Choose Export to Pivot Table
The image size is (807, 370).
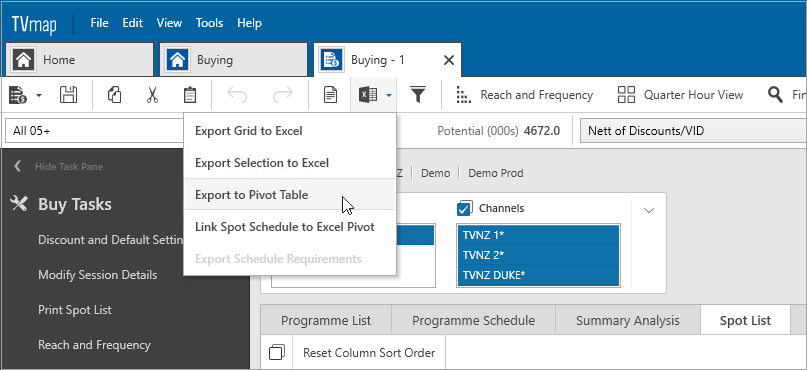[290, 195]
